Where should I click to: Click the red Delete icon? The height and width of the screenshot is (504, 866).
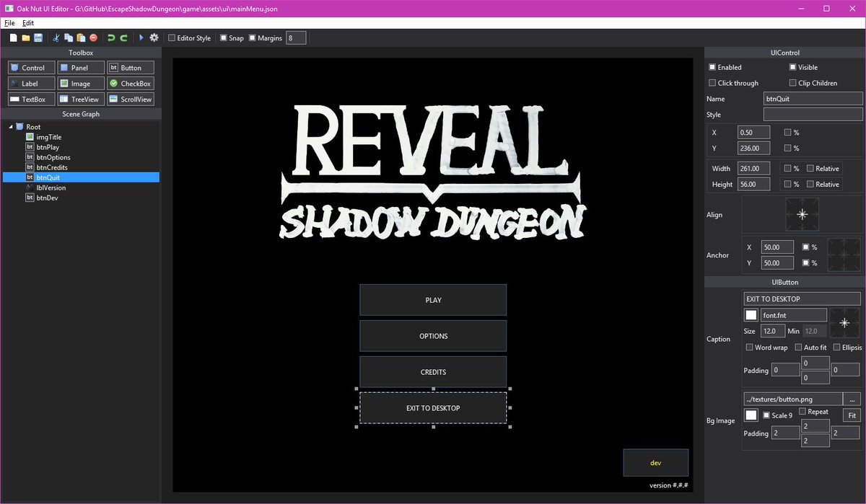click(x=93, y=37)
